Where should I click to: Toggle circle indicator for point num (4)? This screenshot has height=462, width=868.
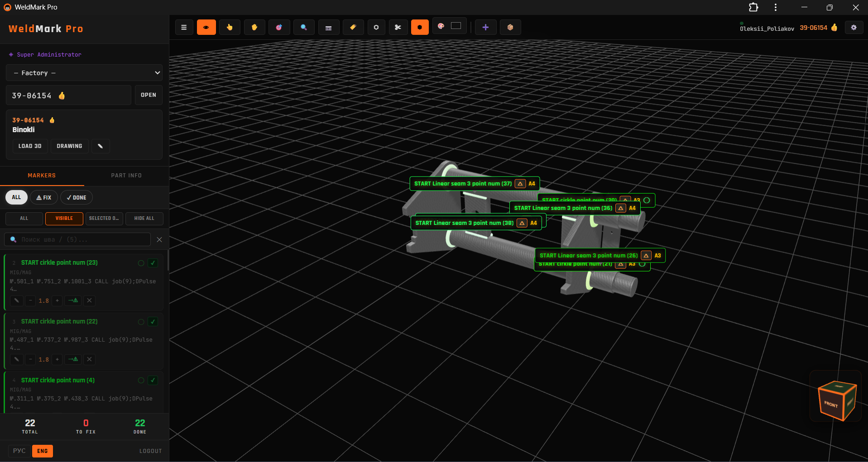[141, 381]
